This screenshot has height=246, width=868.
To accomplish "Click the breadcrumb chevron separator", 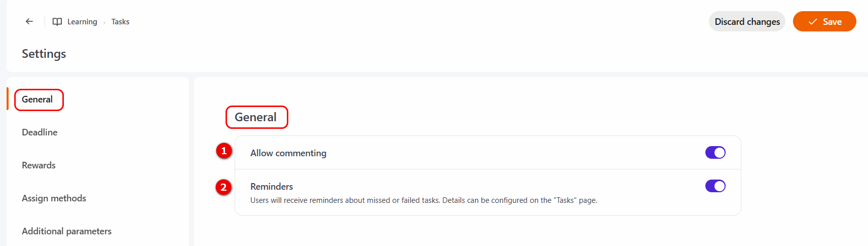I will pyautogui.click(x=104, y=22).
